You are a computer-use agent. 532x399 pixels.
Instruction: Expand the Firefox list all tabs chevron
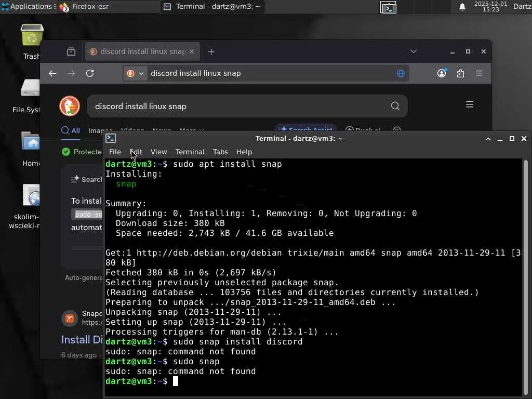click(x=413, y=51)
